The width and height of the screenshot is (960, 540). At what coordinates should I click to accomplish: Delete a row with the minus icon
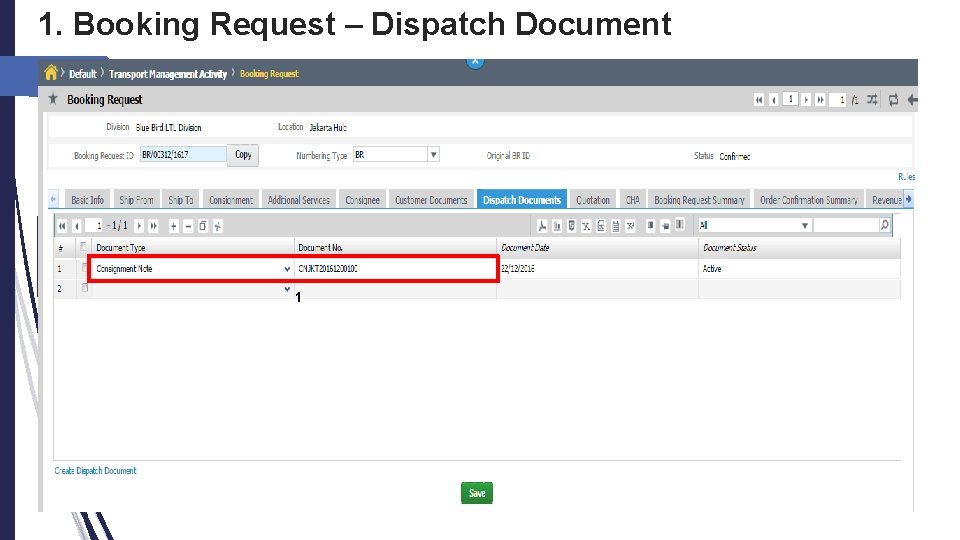[188, 226]
